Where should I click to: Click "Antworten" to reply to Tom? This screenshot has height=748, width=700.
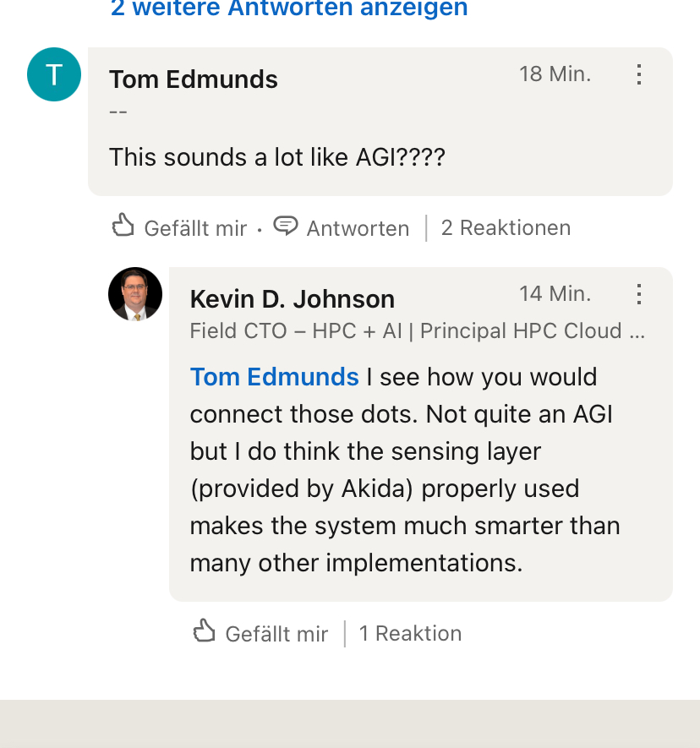coord(358,228)
